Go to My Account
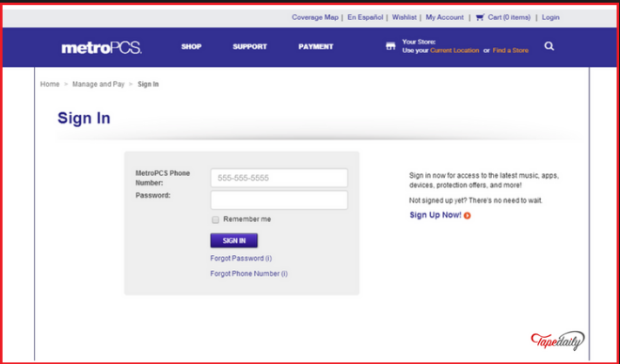 (x=445, y=17)
